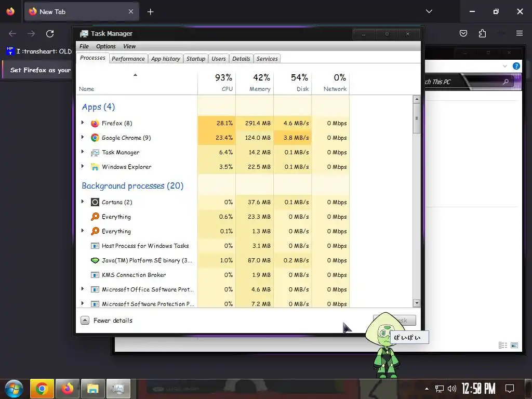Image resolution: width=532 pixels, height=399 pixels.
Task: Switch to the Services tab
Action: tap(267, 59)
